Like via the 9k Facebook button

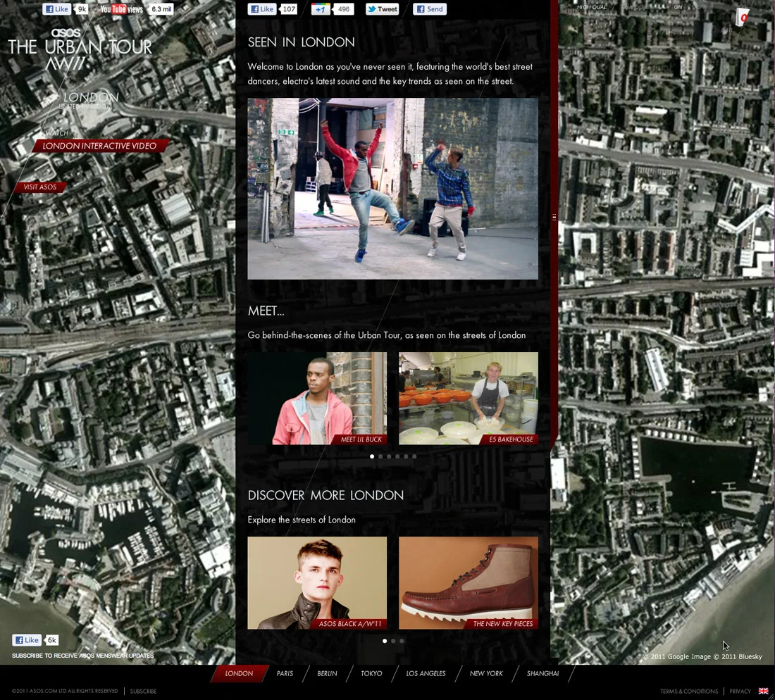[57, 9]
